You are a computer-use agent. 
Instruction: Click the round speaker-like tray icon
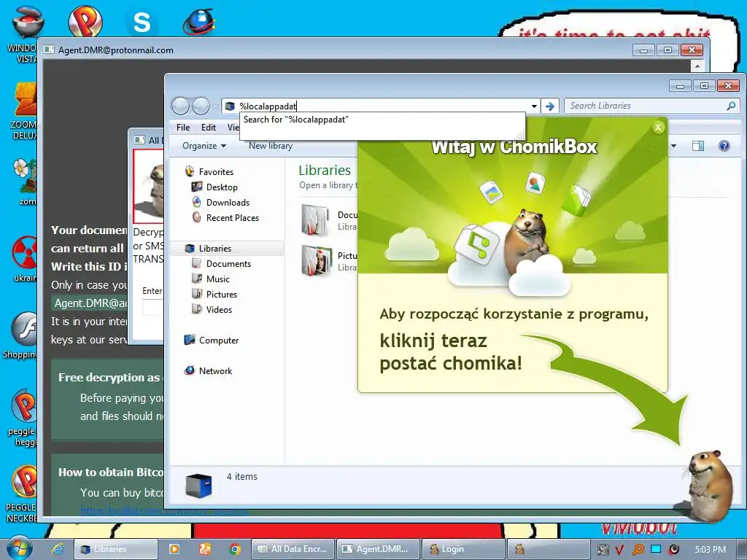point(673,550)
